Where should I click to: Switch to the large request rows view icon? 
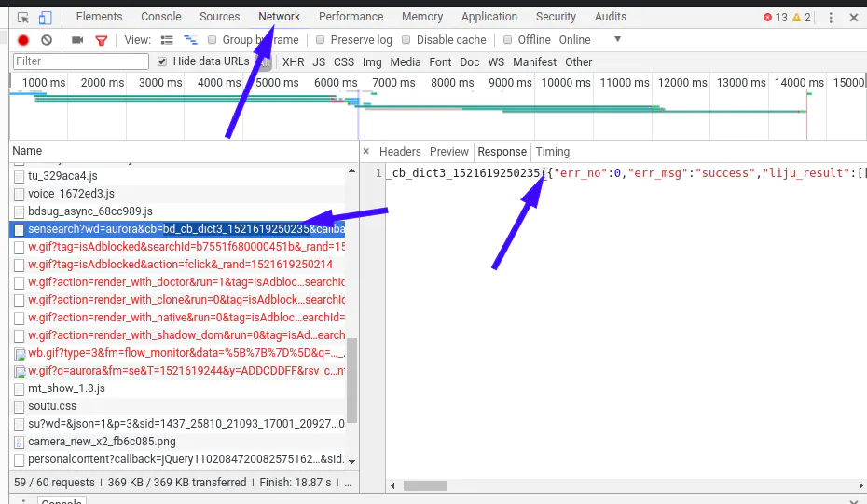(x=167, y=40)
